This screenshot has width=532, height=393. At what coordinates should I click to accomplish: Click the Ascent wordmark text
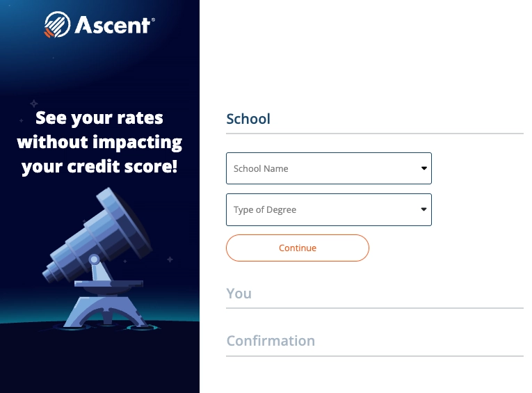pyautogui.click(x=113, y=26)
